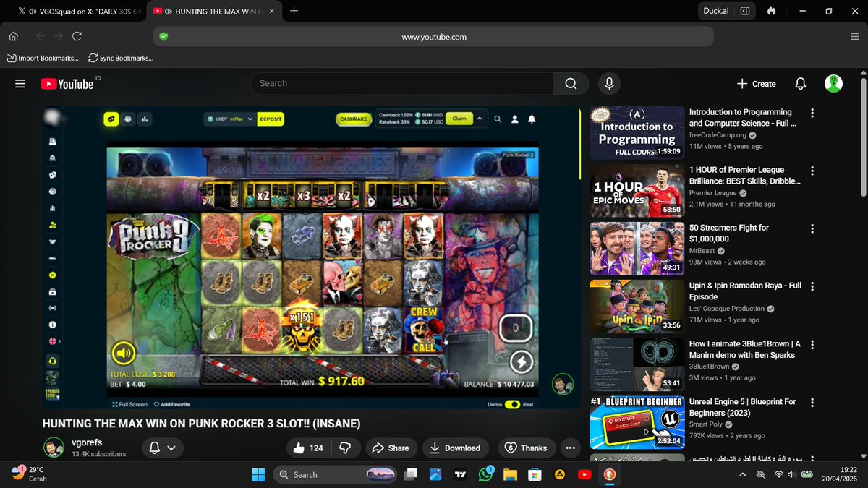This screenshot has width=868, height=488.
Task: Click the YouTube search input field
Action: click(x=401, y=84)
